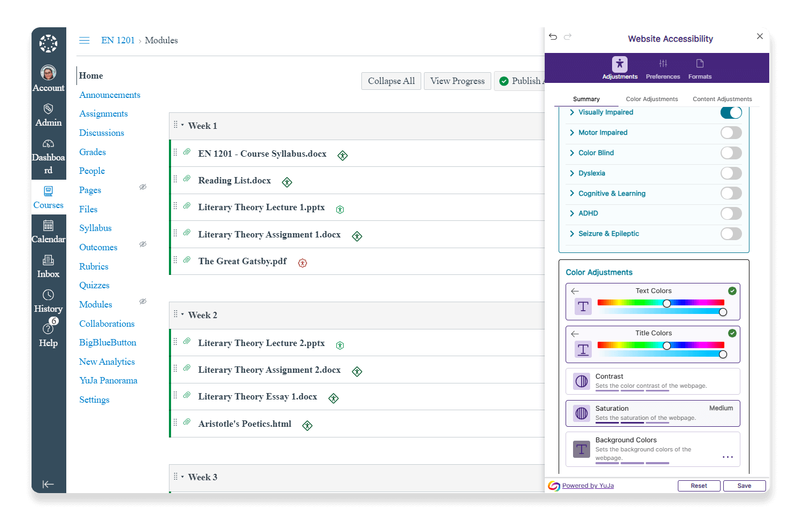The height and width of the screenshot is (530, 812).
Task: Enable the Motor Impaired toggle
Action: click(731, 133)
